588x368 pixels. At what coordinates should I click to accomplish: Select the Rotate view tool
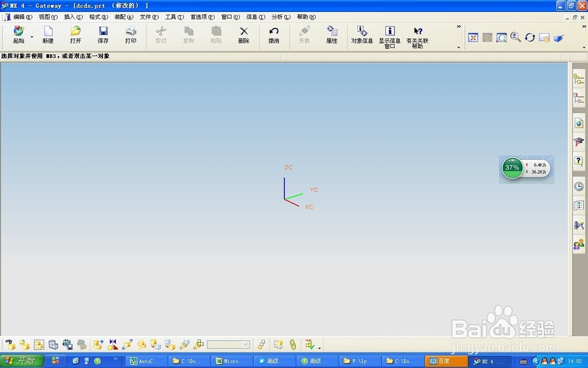(530, 37)
